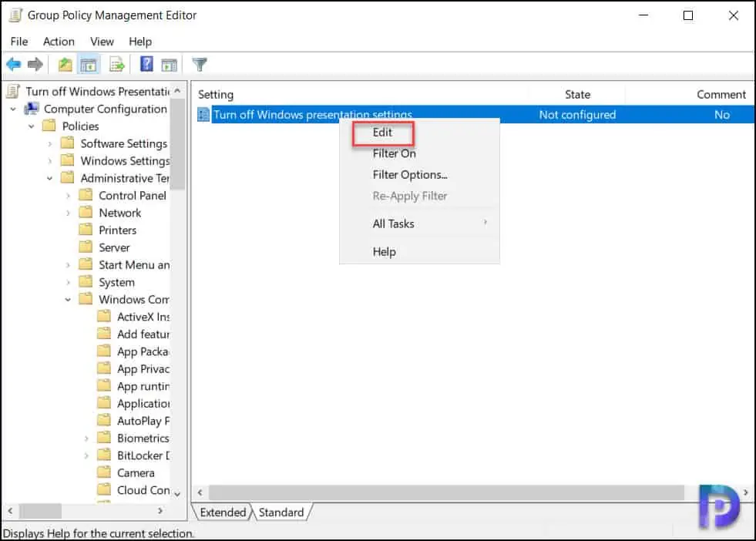Viewport: 756px width, 541px height.
Task: Click the Up one level folder icon
Action: [x=65, y=64]
